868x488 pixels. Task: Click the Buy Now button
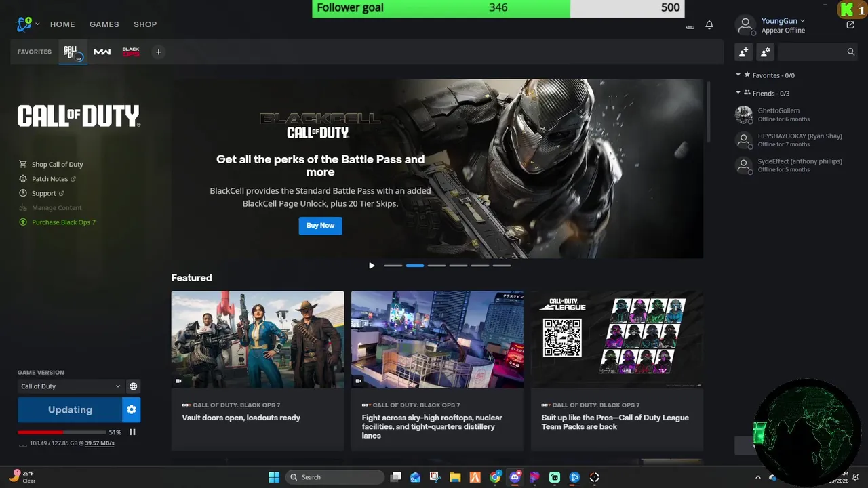click(320, 226)
